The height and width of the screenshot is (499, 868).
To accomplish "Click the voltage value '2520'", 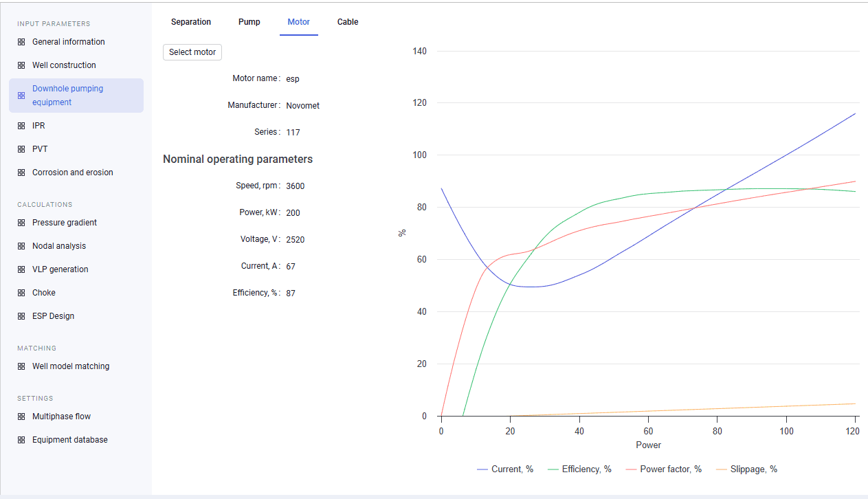I will [x=296, y=240].
